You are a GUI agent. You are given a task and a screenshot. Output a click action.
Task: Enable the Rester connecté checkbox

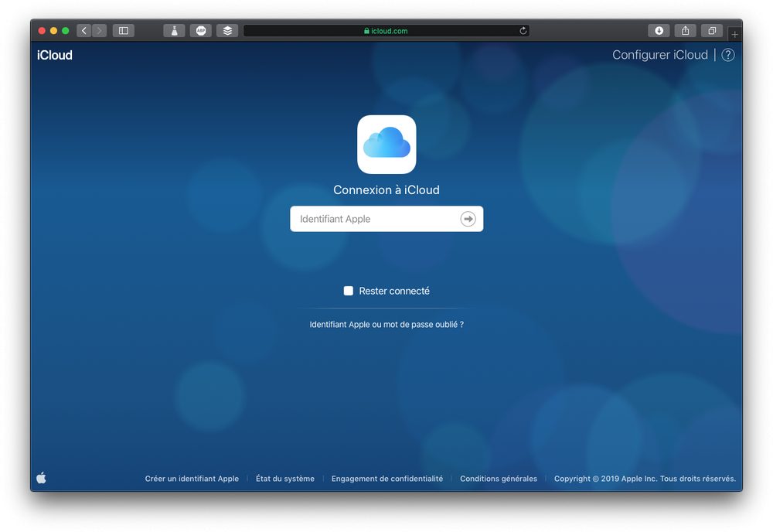pyautogui.click(x=348, y=291)
